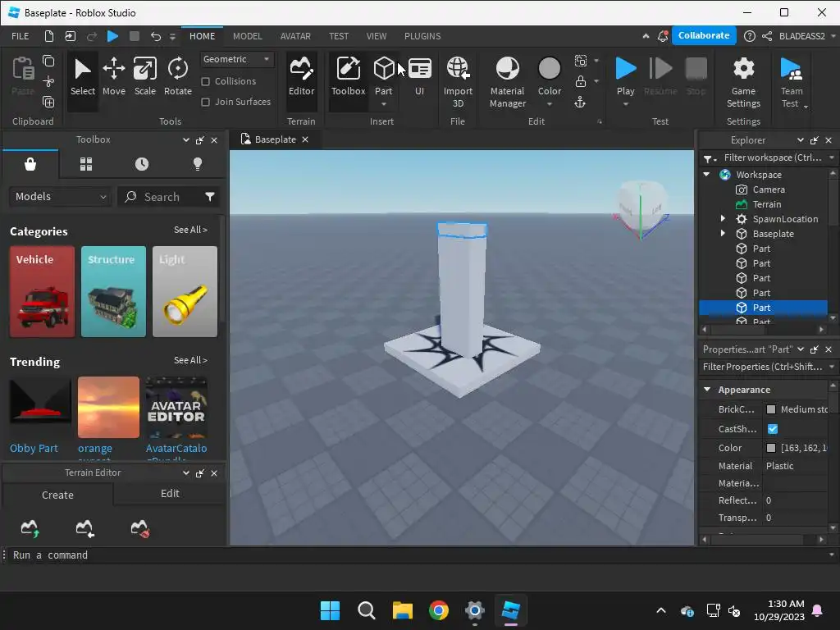840x630 pixels.
Task: Select the Terrain item in Explorer
Action: (766, 204)
